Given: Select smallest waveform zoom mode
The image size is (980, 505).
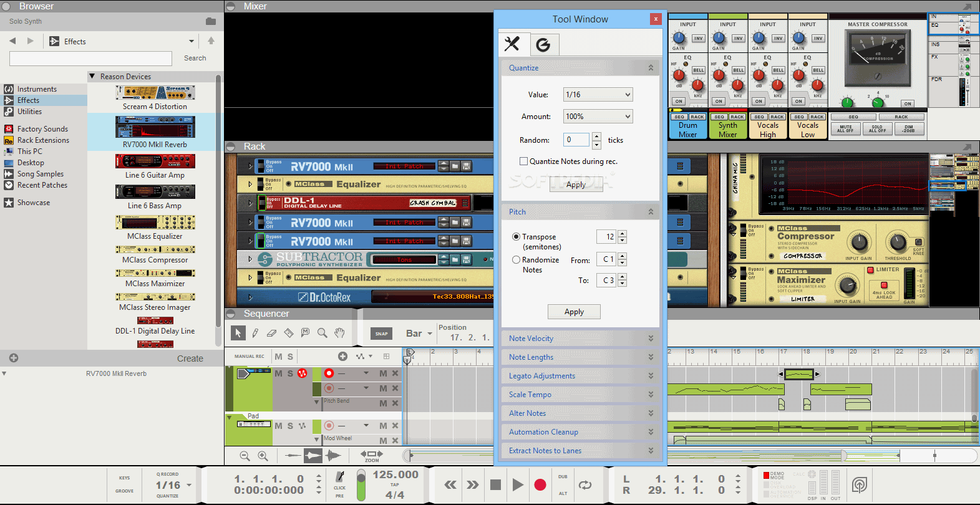Looking at the screenshot, I should pyautogui.click(x=293, y=456).
